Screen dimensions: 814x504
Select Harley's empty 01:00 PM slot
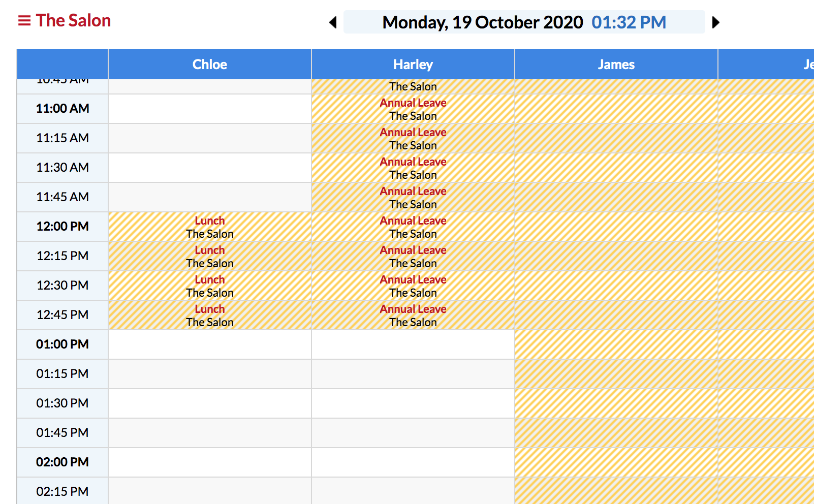pos(413,344)
